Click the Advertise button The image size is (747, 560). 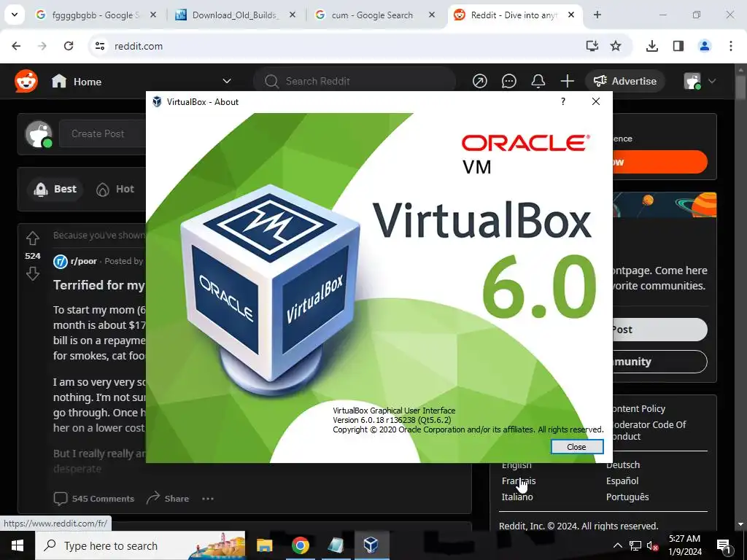pyautogui.click(x=625, y=82)
